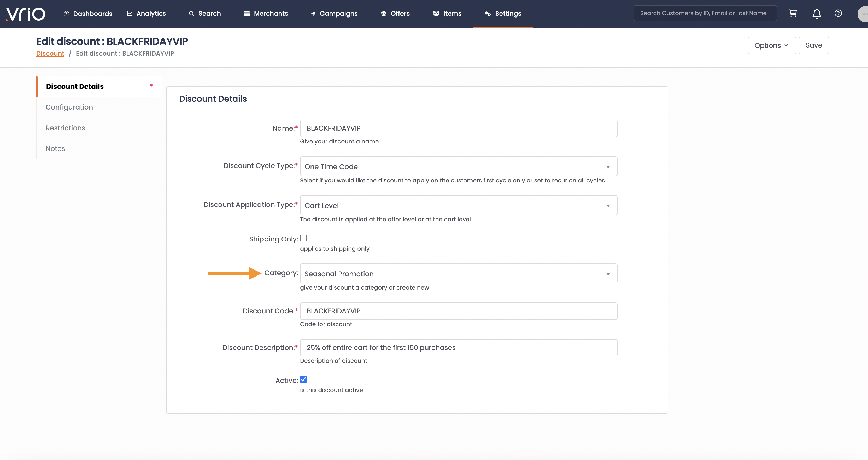Viewport: 868px width, 460px height.
Task: Open the shopping cart icon
Action: click(793, 14)
